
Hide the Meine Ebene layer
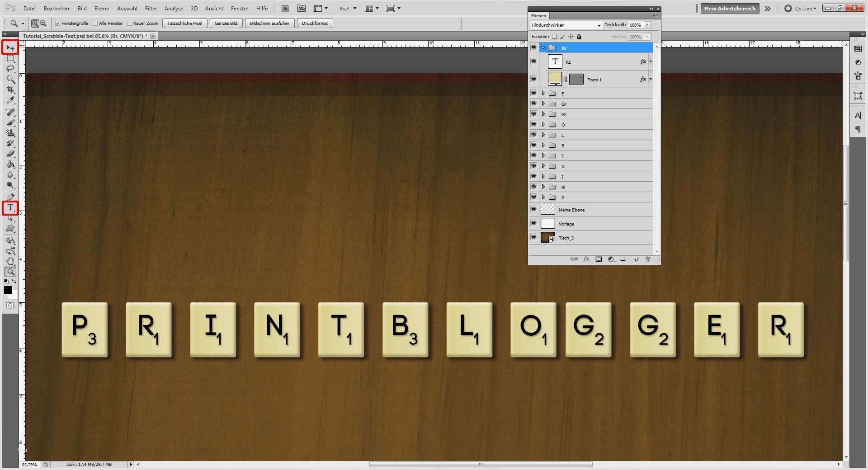pyautogui.click(x=533, y=209)
